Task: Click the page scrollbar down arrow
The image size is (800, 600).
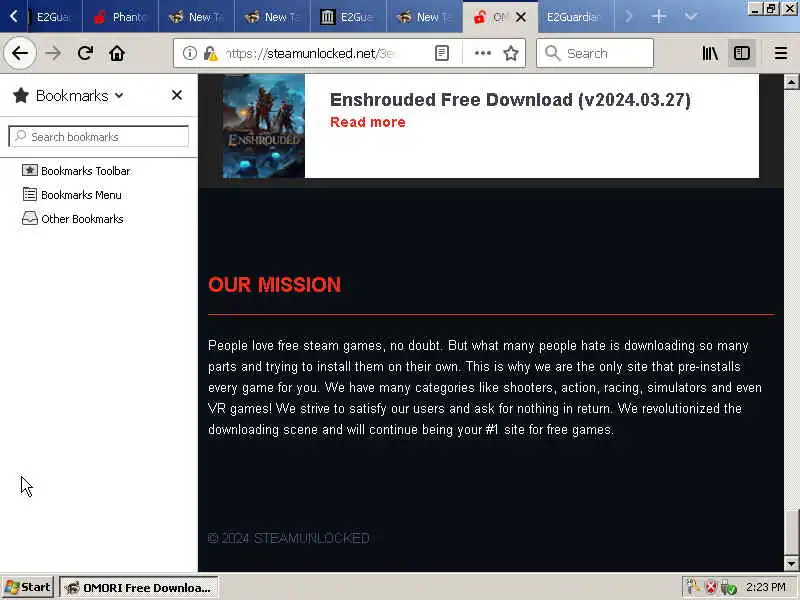Action: [x=791, y=564]
